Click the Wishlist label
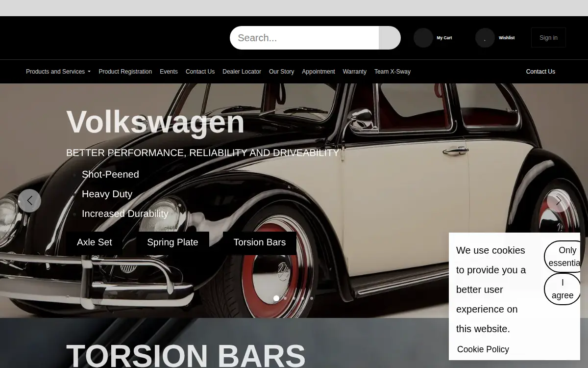 point(507,38)
